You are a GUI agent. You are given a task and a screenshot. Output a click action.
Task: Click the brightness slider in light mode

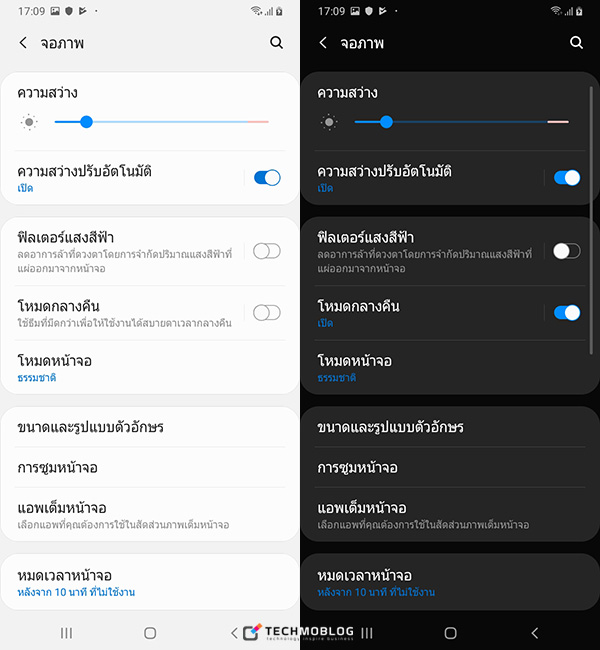tap(160, 122)
